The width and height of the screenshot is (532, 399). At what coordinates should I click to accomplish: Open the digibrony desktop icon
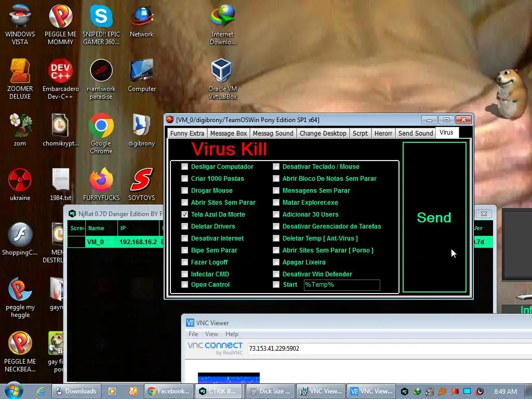(x=141, y=129)
